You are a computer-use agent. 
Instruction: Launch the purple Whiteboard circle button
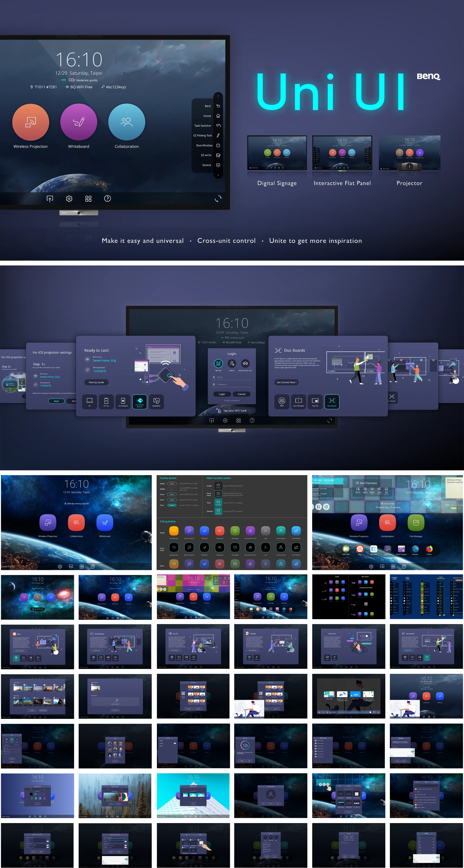[x=78, y=122]
